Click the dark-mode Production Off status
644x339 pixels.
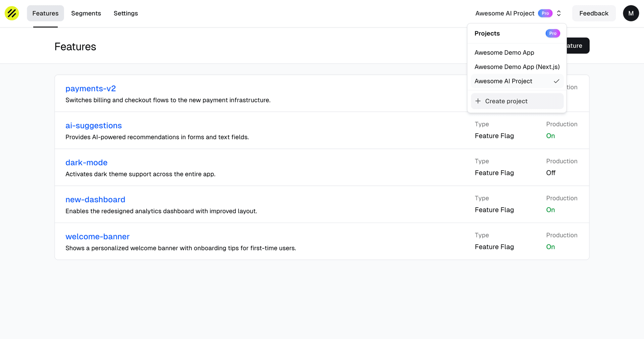(550, 173)
